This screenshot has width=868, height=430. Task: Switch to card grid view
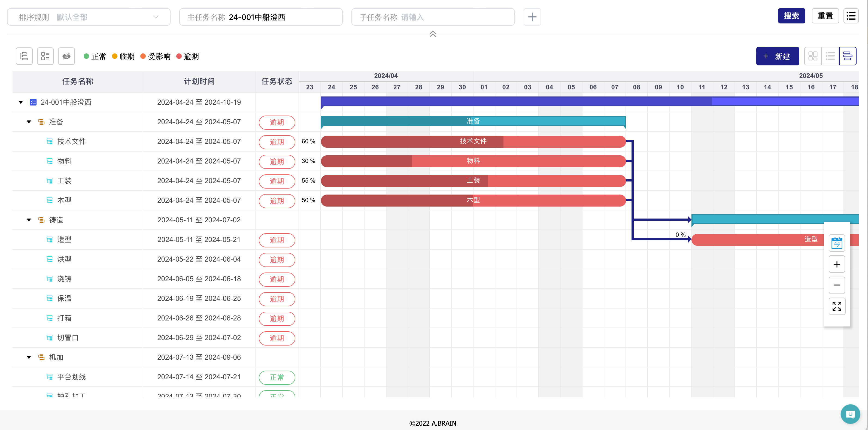[813, 56]
